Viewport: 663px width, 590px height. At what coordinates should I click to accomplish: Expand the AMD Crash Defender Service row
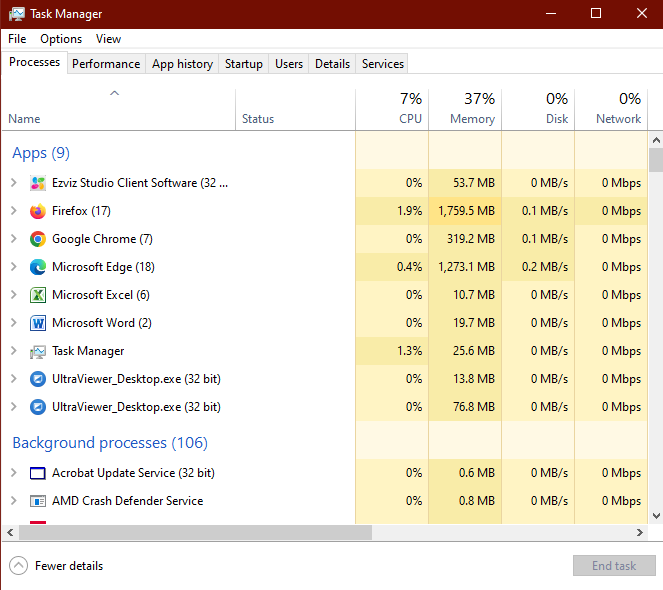click(14, 501)
